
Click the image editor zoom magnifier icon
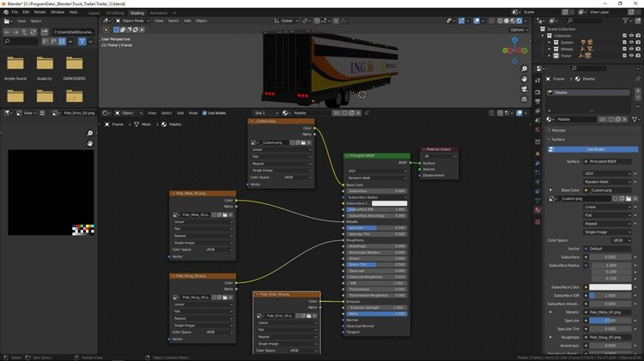tap(89, 134)
